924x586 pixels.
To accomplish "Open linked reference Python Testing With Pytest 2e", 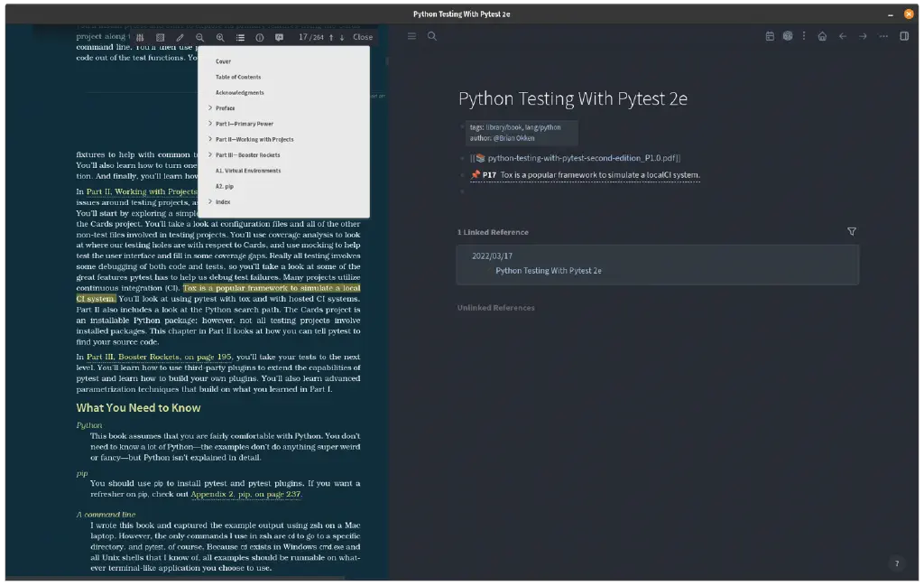I will (x=548, y=271).
